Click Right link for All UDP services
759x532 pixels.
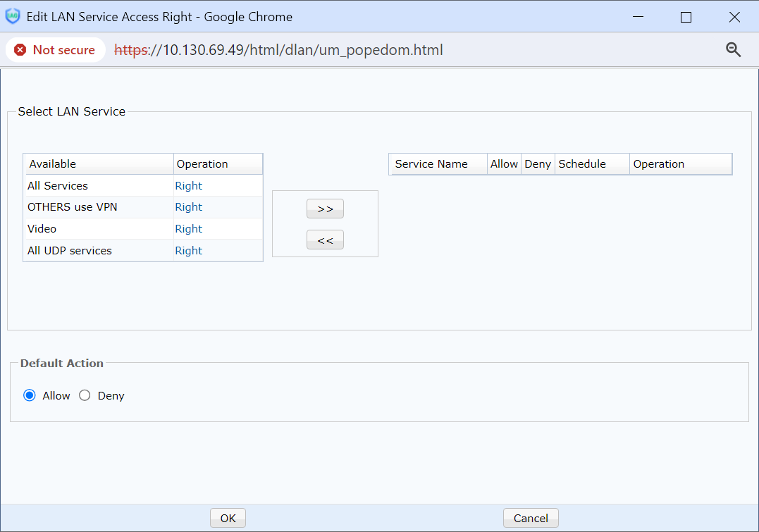click(x=188, y=251)
